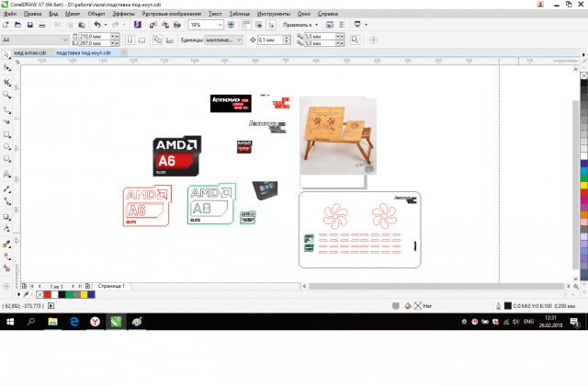Save the document via toolbar icon
The width and height of the screenshot is (588, 387).
click(x=30, y=25)
